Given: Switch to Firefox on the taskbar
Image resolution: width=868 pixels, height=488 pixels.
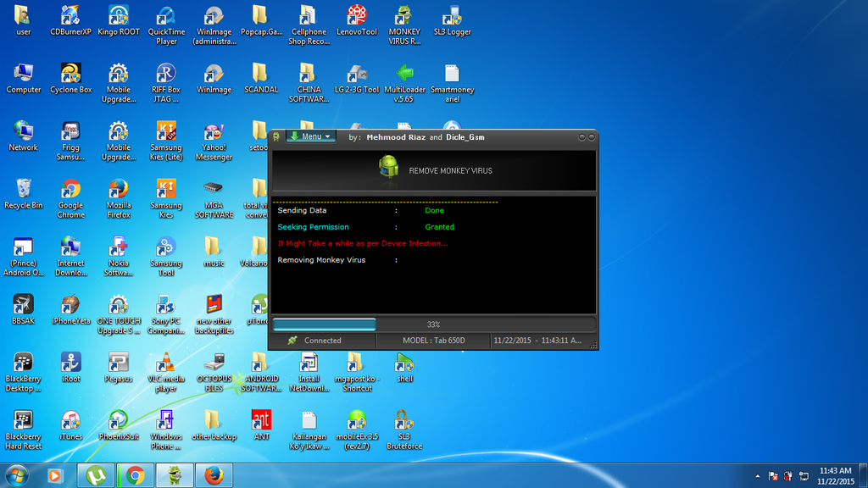Looking at the screenshot, I should click(214, 475).
